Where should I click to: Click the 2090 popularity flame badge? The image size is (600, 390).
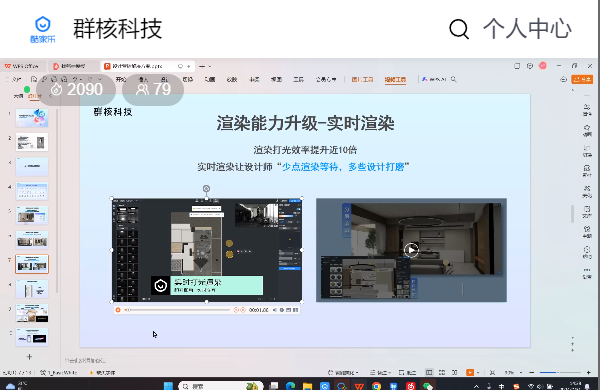pos(76,90)
